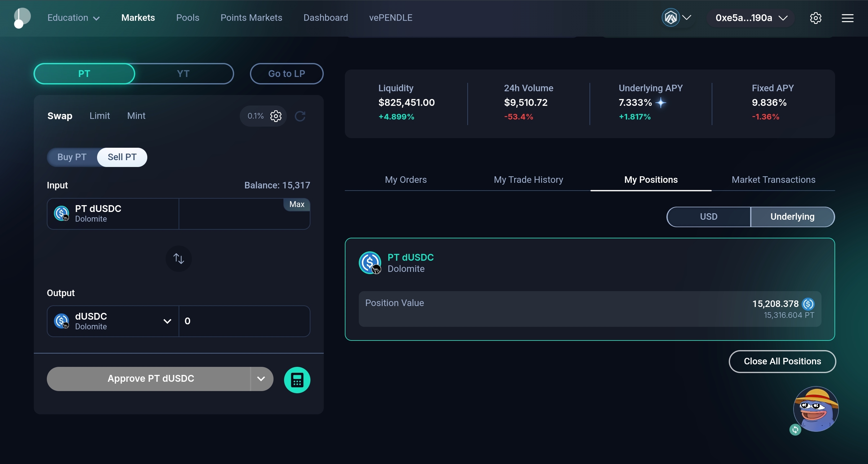Click the PT dUSDC input amount field
Viewport: 868px width, 464px height.
click(233, 218)
